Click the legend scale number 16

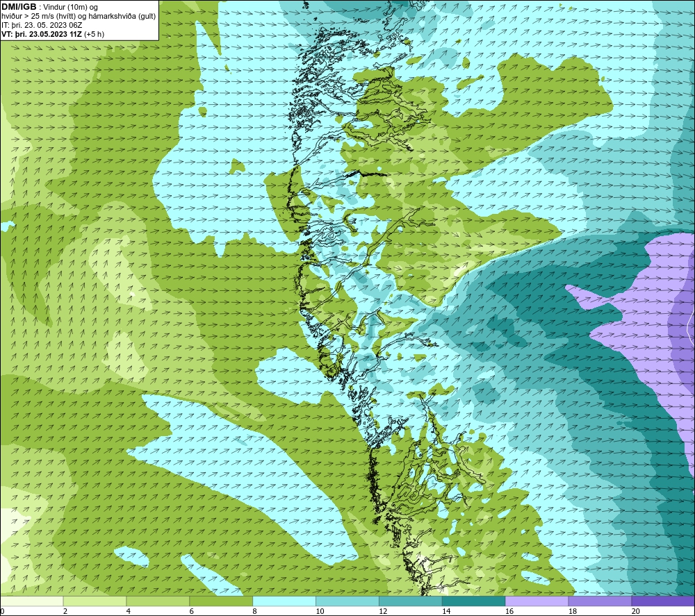[509, 611]
